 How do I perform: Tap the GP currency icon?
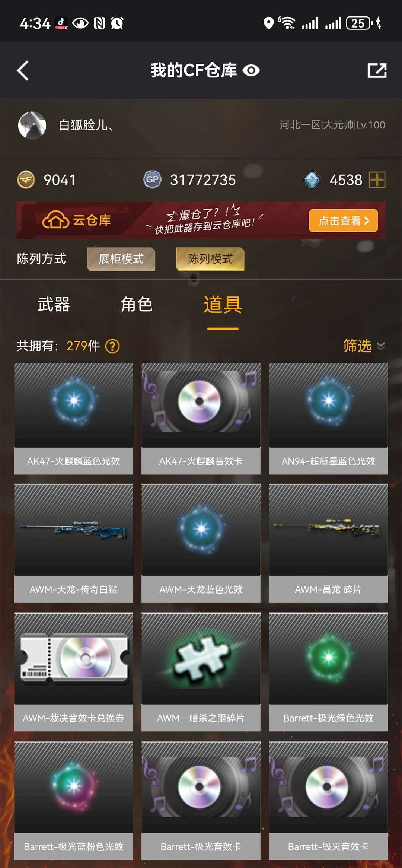pyautogui.click(x=152, y=179)
